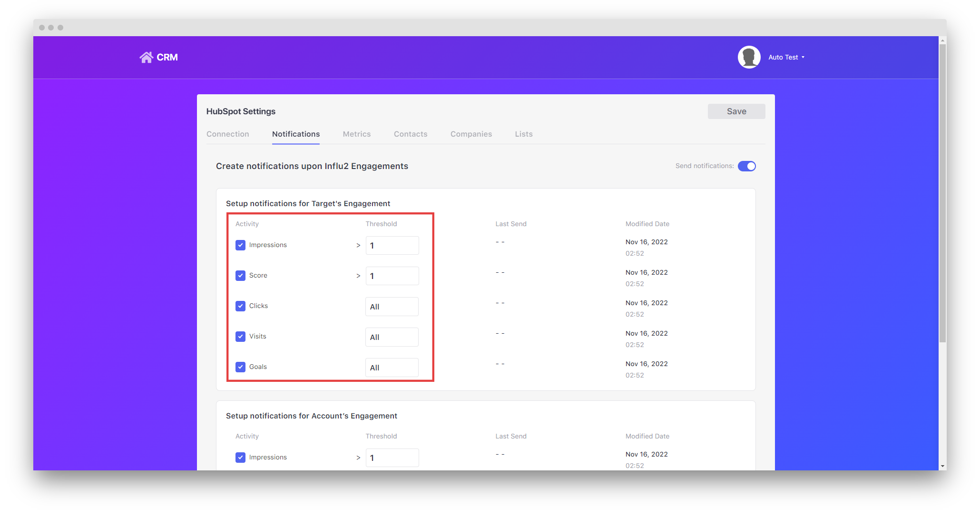
Task: Uncheck the Impressions activity checkbox
Action: click(x=240, y=245)
